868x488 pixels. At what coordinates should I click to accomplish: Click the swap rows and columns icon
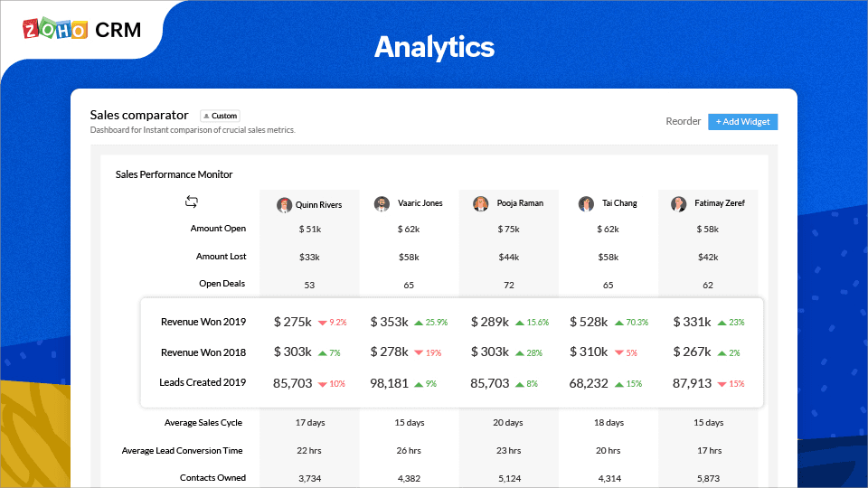tap(191, 202)
